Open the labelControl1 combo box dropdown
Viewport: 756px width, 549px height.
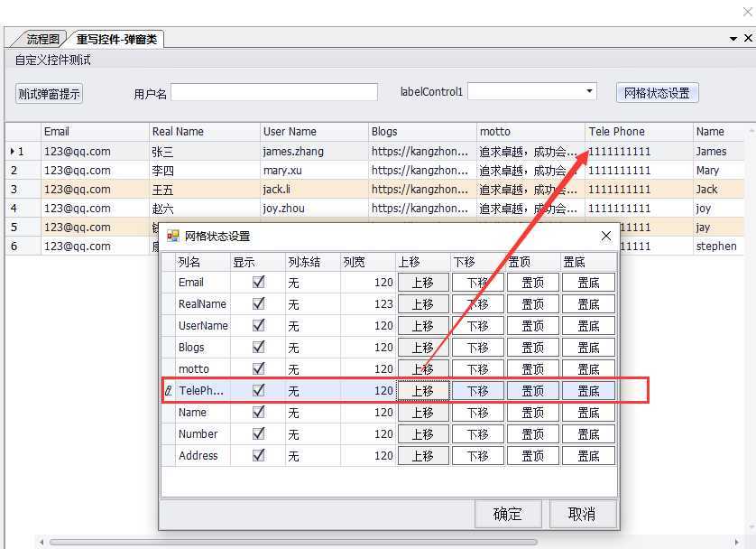click(589, 91)
